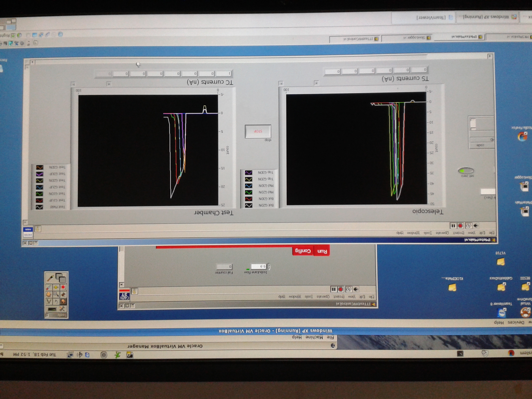Select the Wiring spool tool in Tools palette
Screen dimensions: 532x399
click(63, 294)
